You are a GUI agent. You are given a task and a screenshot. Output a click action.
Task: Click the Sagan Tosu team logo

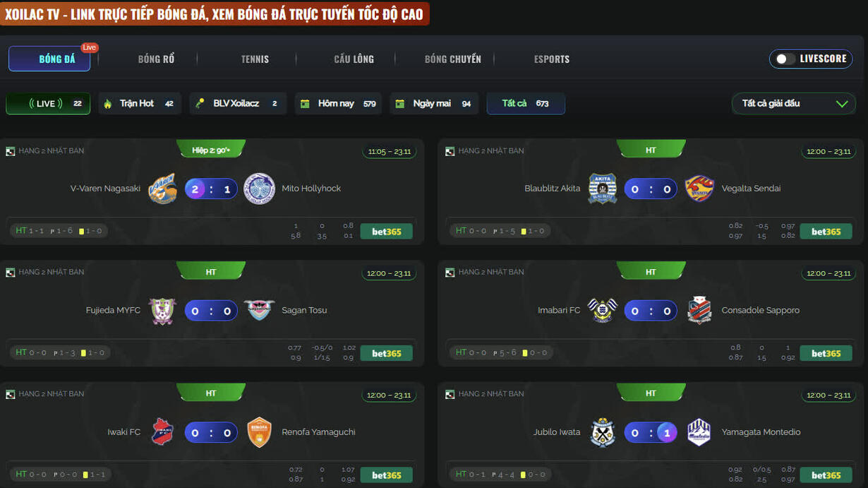[259, 310]
